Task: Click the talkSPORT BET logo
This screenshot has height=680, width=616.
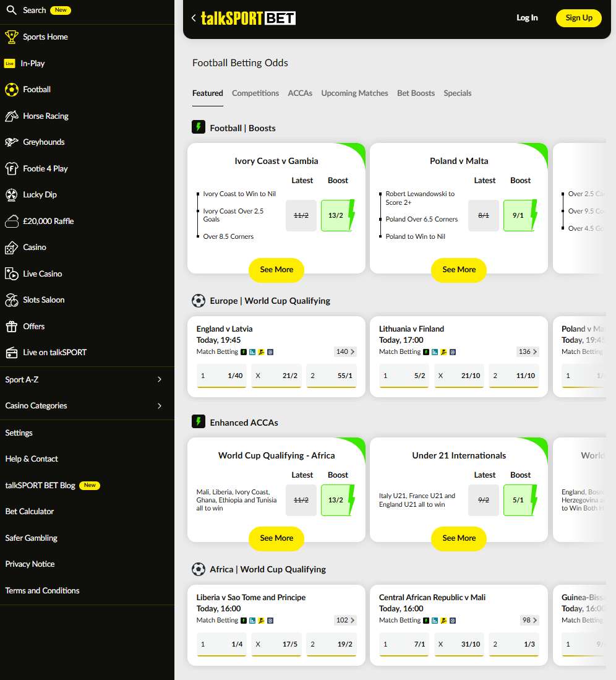Action: point(248,18)
